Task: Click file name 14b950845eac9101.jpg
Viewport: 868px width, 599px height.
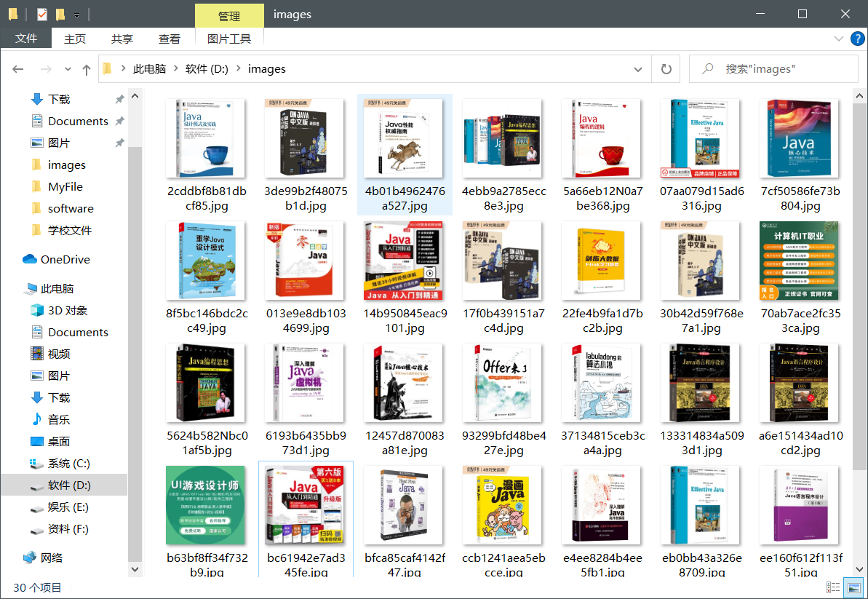Action: 405,320
